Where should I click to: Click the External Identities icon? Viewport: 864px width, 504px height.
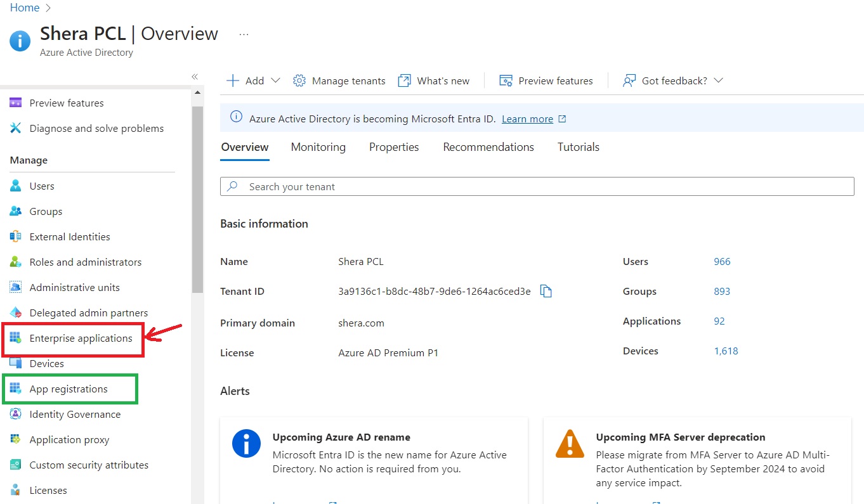pyautogui.click(x=16, y=236)
